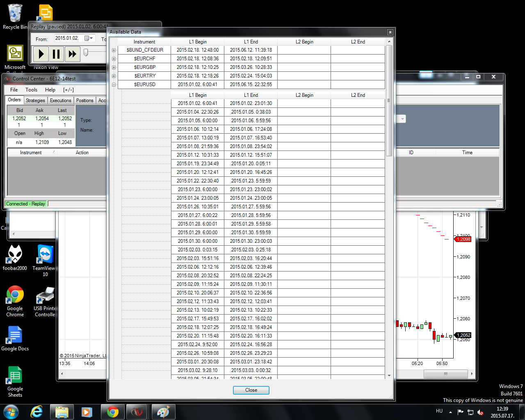The height and width of the screenshot is (420, 525).
Task: Open the foobar2000 desktop shortcut
Action: [15, 258]
